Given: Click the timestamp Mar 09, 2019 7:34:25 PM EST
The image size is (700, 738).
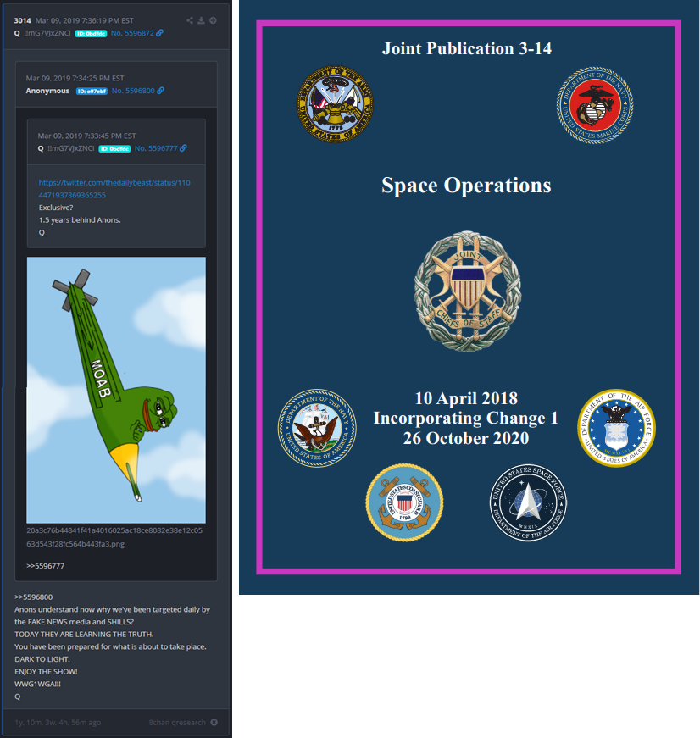Looking at the screenshot, I should pos(75,78).
